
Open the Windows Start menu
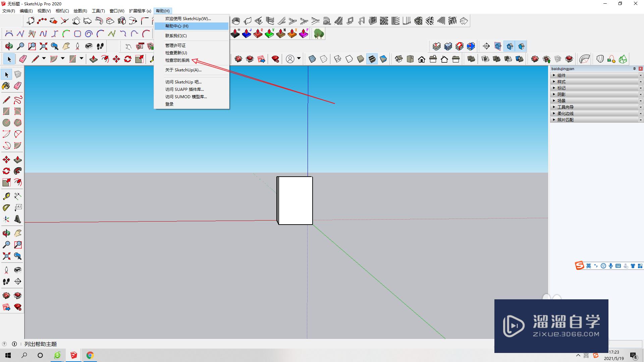pyautogui.click(x=8, y=355)
